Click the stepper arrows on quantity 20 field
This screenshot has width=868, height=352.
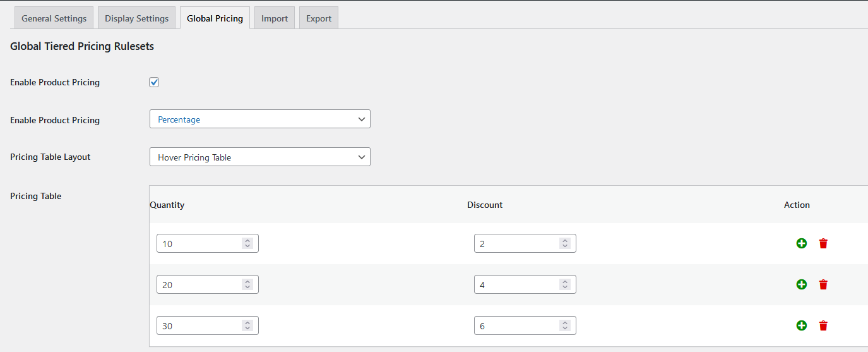coord(247,284)
